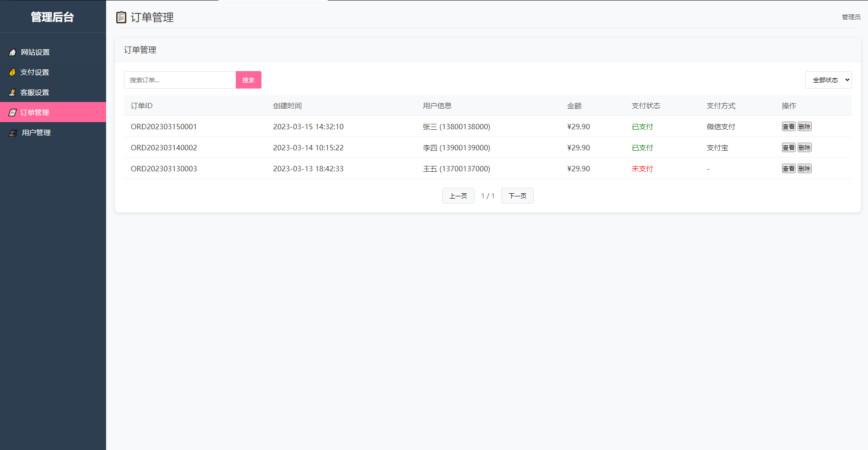Click the customer service icon in sidebar
868x450 pixels.
(12, 92)
